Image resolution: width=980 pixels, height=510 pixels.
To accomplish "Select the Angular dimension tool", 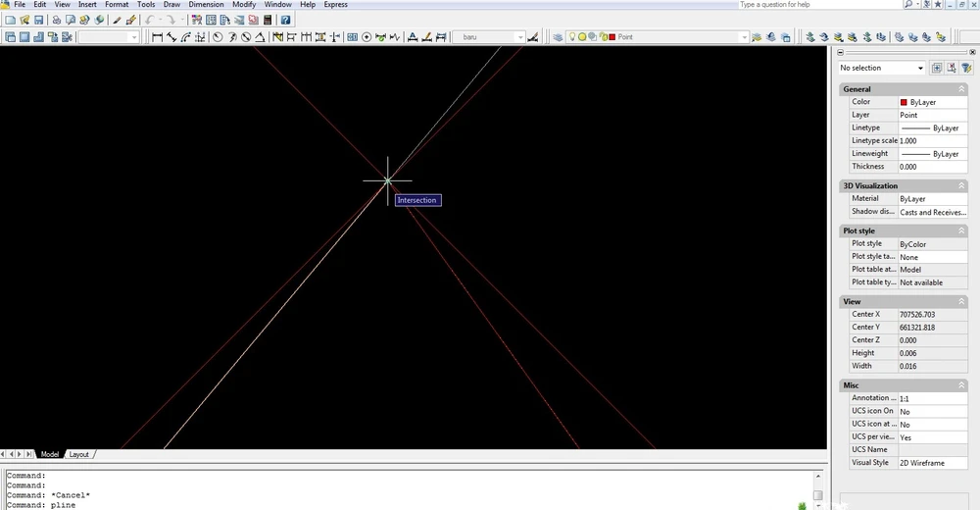I will click(x=260, y=37).
